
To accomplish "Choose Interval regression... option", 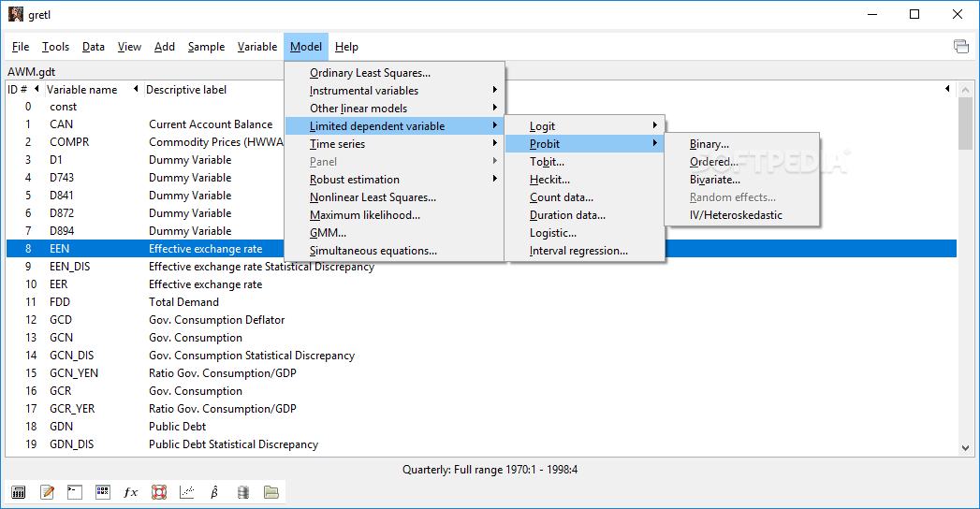I will [584, 251].
